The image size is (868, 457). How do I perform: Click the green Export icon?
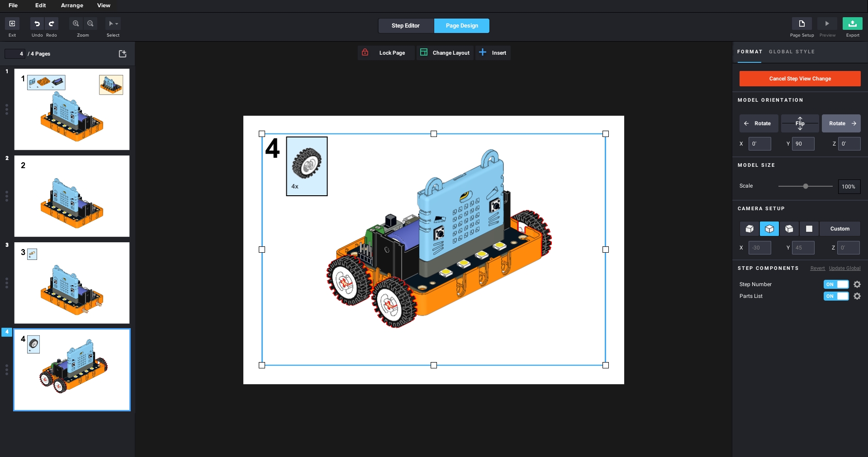[x=852, y=24]
